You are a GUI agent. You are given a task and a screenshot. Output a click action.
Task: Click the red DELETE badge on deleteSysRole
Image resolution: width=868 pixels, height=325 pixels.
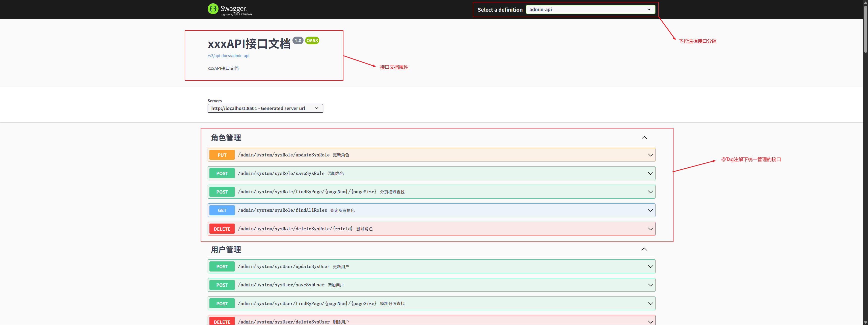point(222,228)
